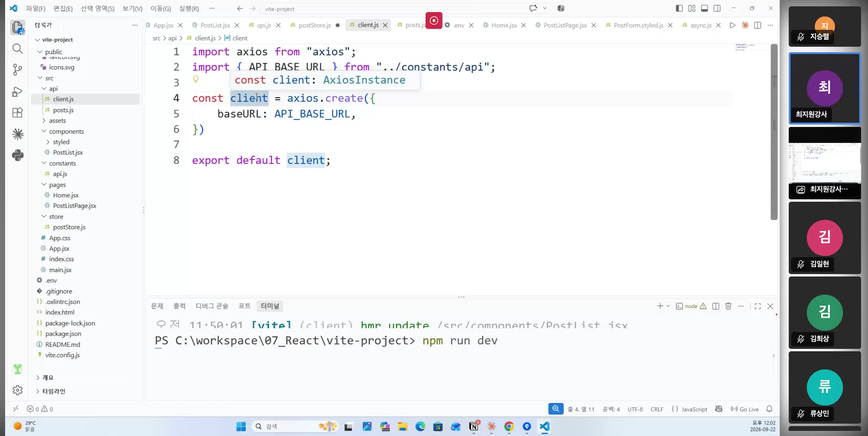Open package.json in the explorer
Screen dimensions: 868x436
[x=63, y=333]
